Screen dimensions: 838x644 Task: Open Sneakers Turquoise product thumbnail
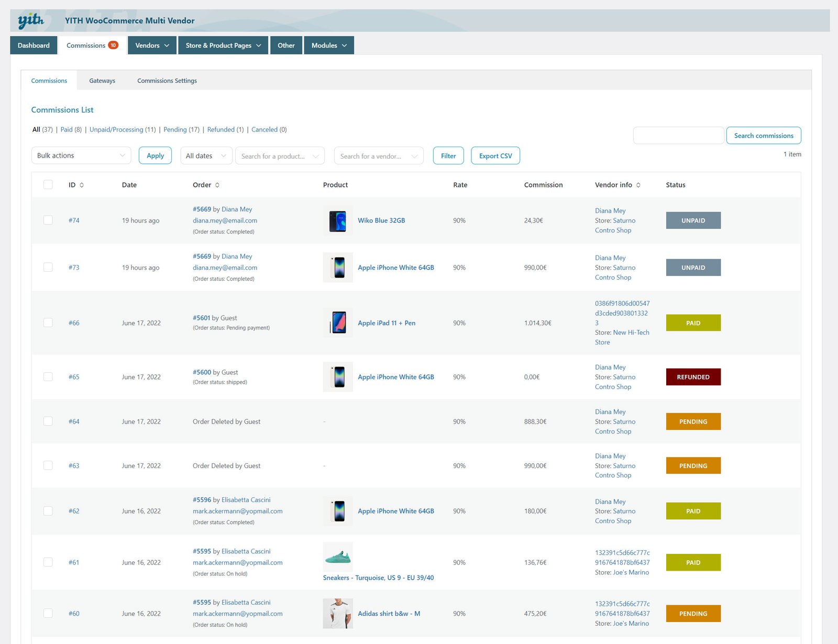click(x=338, y=557)
